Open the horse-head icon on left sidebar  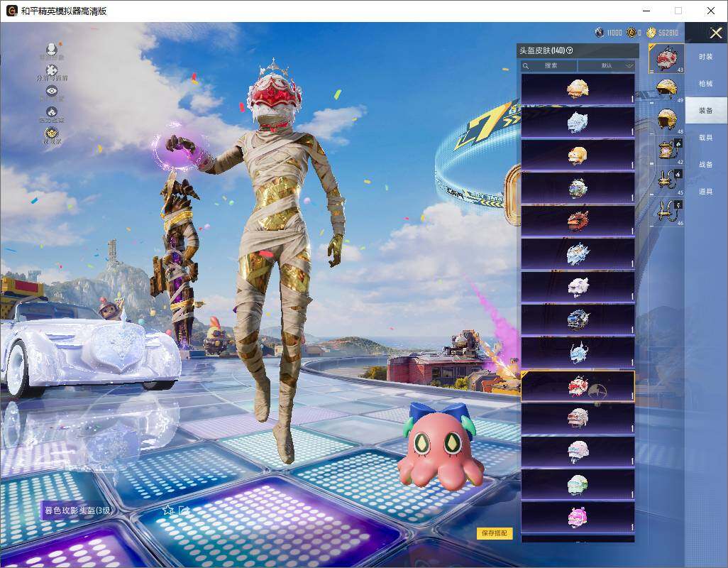52,112
